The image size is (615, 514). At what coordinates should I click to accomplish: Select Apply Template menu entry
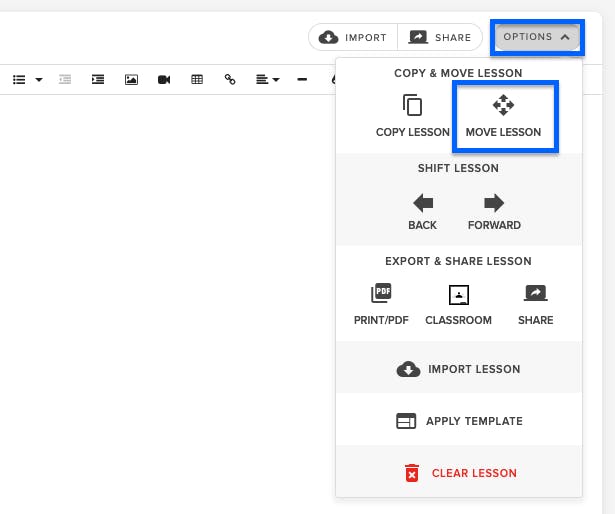click(459, 421)
